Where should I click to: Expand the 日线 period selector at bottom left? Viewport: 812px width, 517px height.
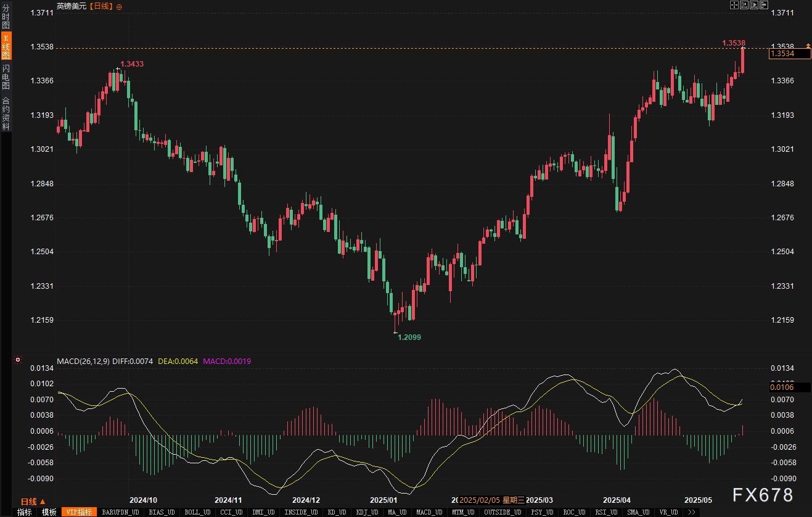(33, 501)
